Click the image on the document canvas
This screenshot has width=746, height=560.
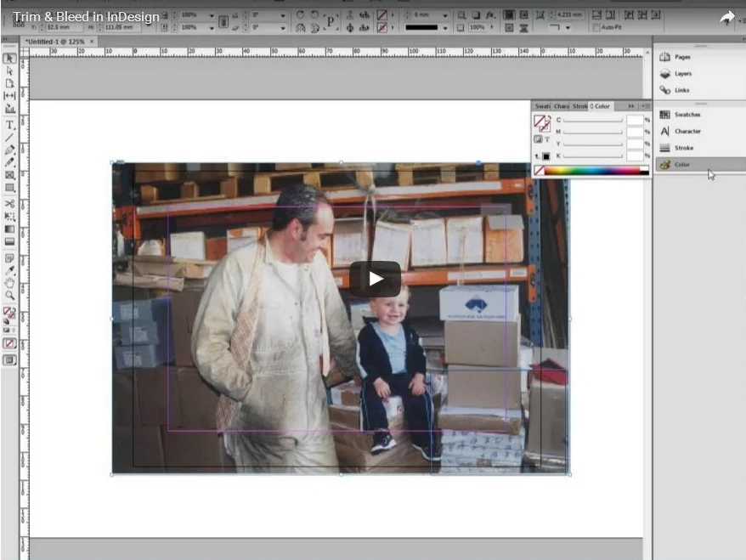point(341,319)
